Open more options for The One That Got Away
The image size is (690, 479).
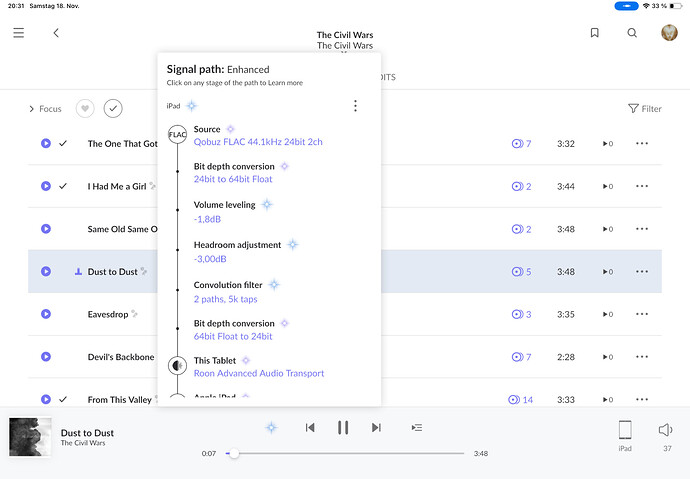pos(642,143)
